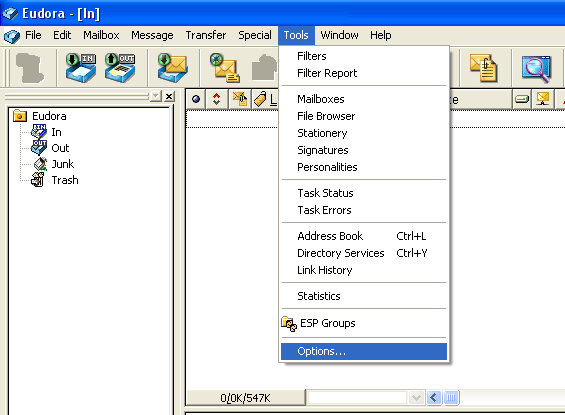Close the mailbox tree panel
The height and width of the screenshot is (415, 565).
(169, 97)
